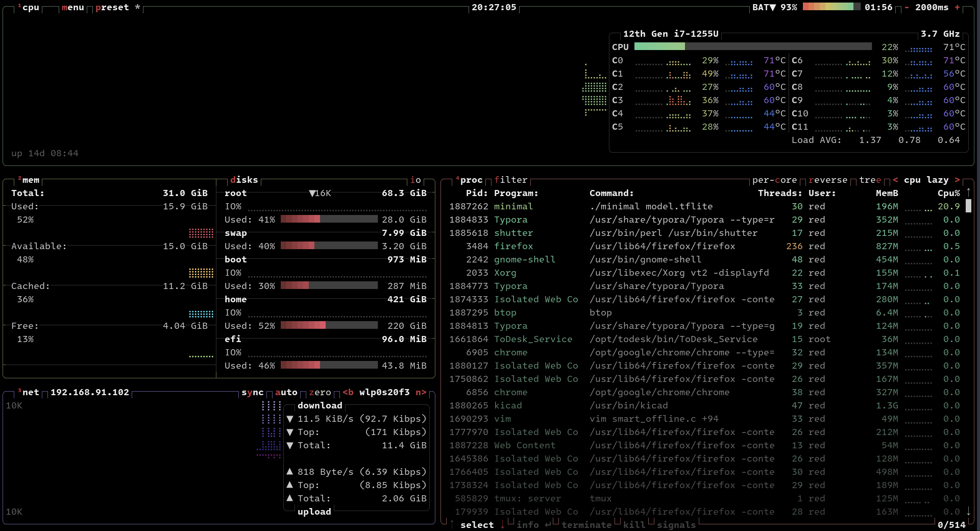Switch to next network interface n>
980x531 pixels.
click(x=421, y=392)
